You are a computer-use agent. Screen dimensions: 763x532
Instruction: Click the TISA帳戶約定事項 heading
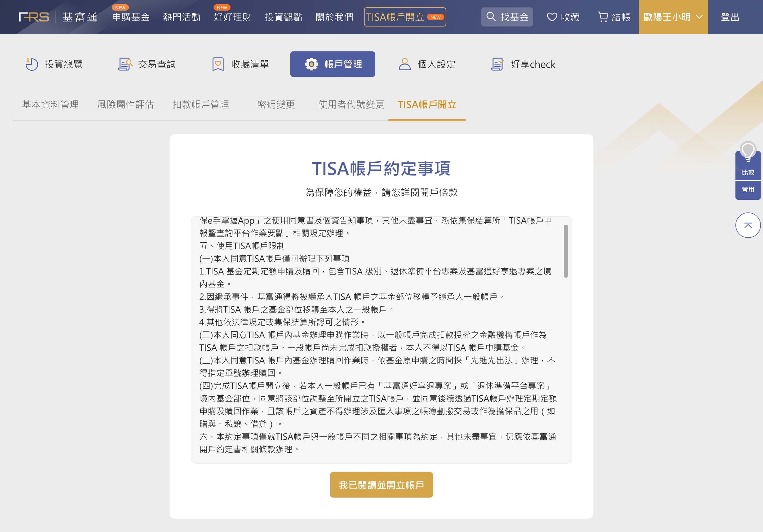coord(381,169)
